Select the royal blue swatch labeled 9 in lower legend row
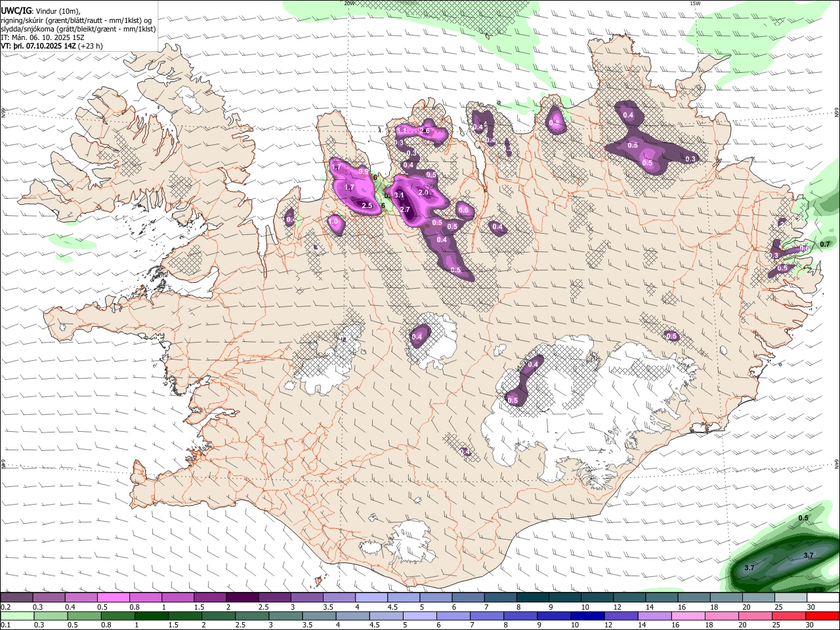Screen dimensions: 840x630 tap(554, 616)
